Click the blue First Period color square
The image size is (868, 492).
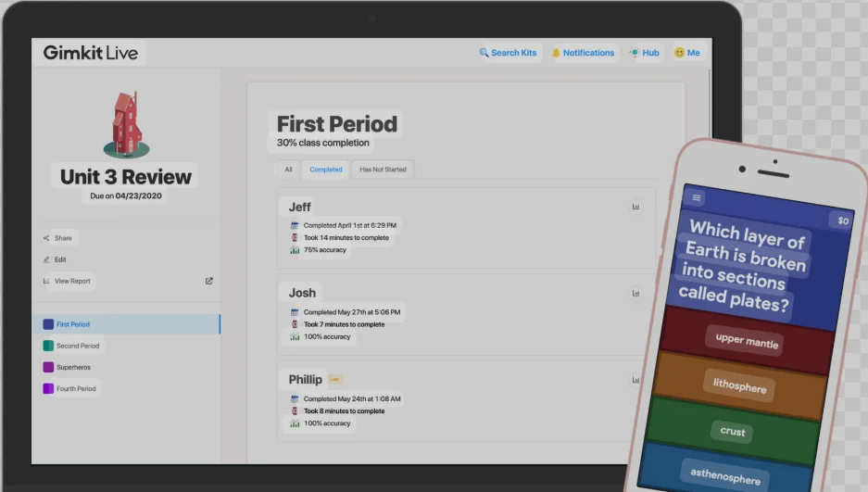coord(49,324)
